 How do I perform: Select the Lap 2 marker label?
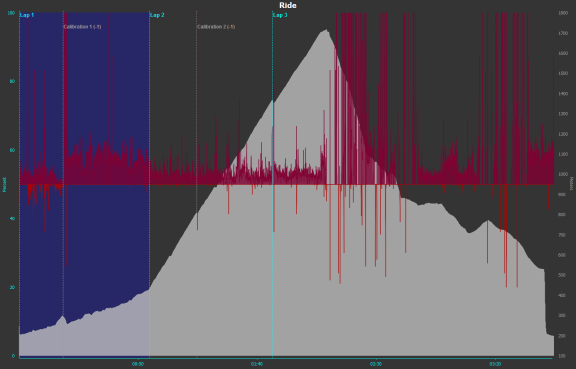[x=157, y=15]
